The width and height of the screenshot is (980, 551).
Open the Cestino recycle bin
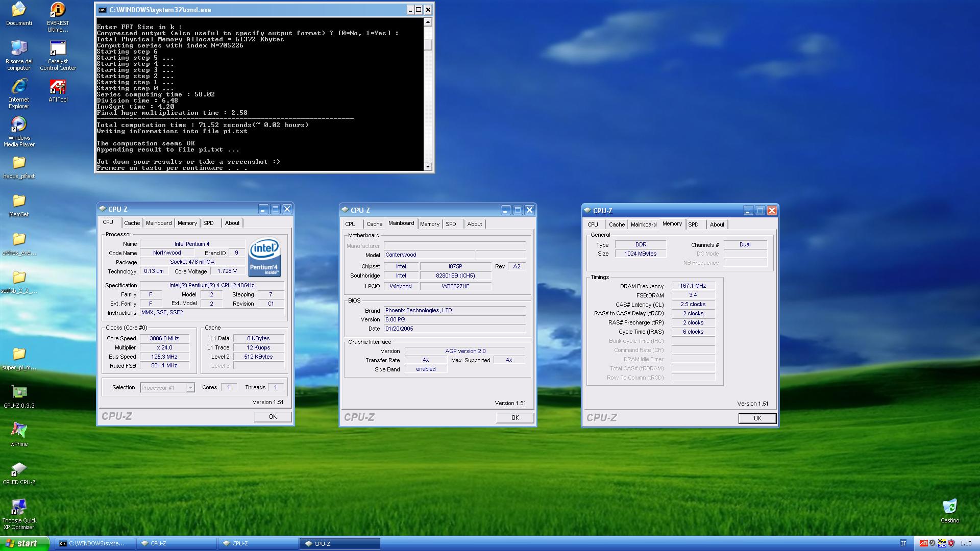(x=950, y=511)
